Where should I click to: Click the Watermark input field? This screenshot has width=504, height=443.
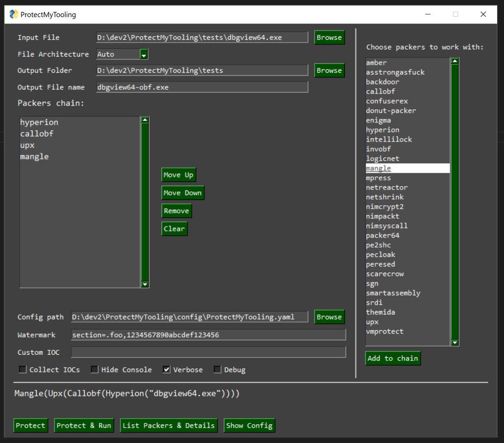point(208,335)
